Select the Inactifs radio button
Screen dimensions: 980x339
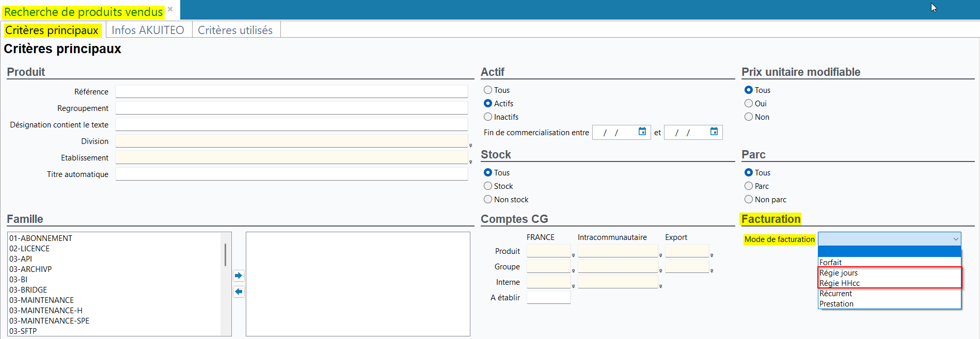488,117
